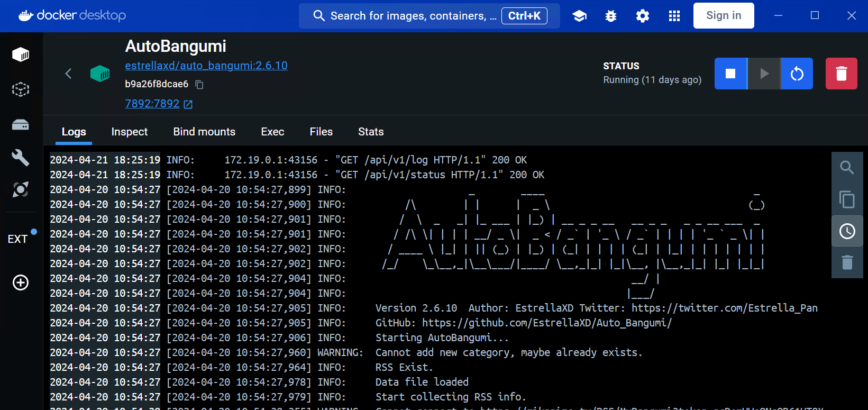Click the Ctrl+K shortcut badge

pos(524,16)
